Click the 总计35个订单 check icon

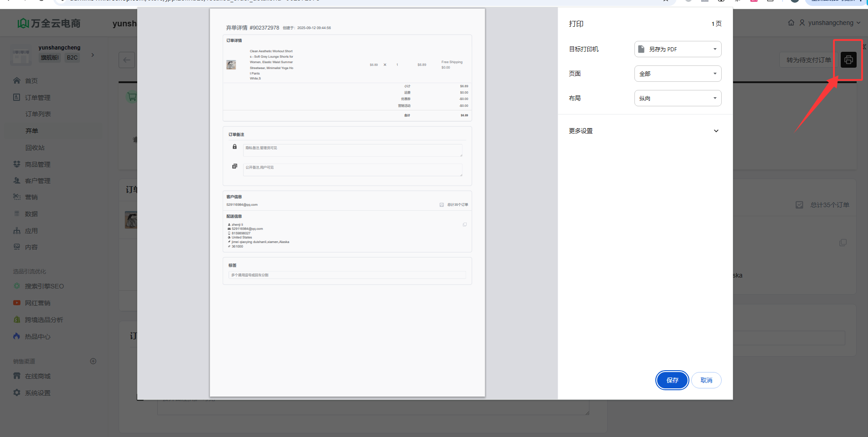(799, 205)
